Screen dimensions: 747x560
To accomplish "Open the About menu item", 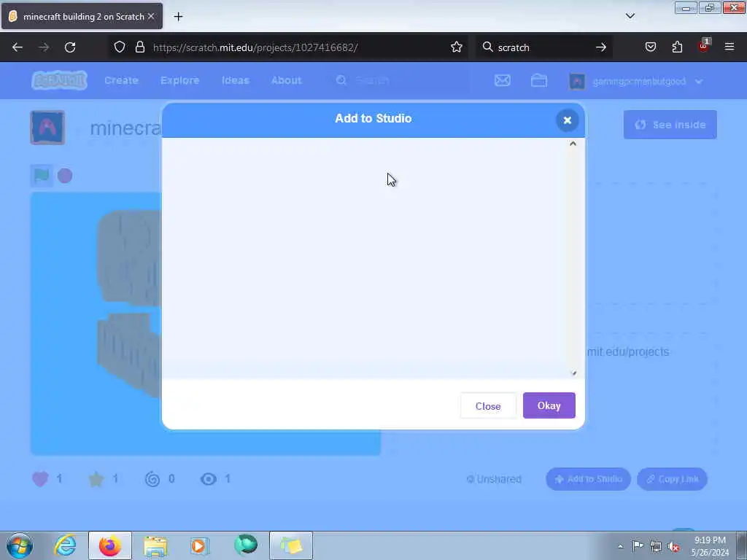I will tap(286, 80).
